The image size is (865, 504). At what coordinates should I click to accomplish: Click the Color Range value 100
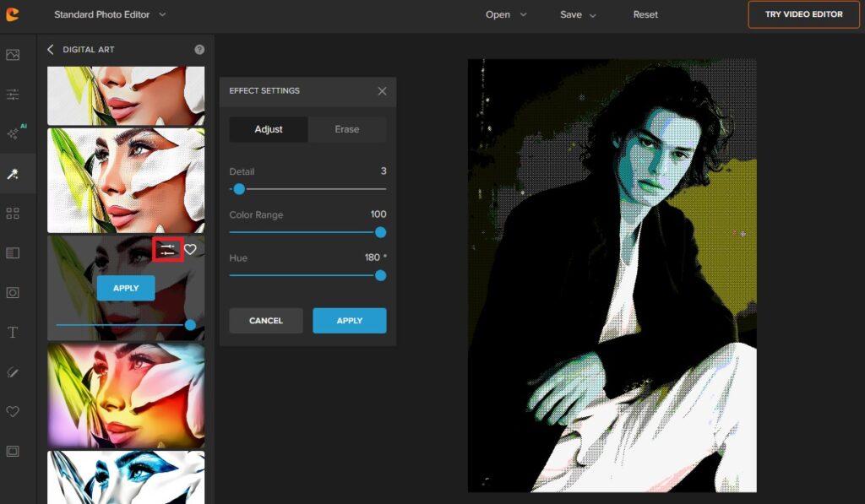378,214
